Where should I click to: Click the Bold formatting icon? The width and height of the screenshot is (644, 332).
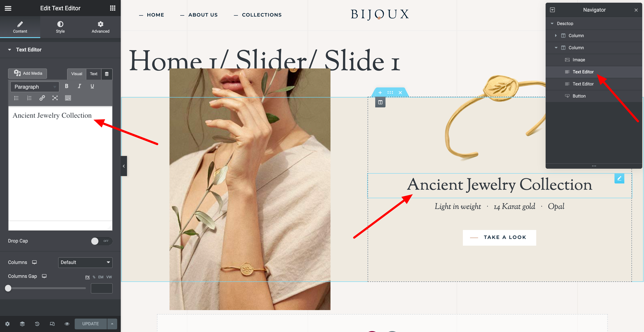pos(66,86)
